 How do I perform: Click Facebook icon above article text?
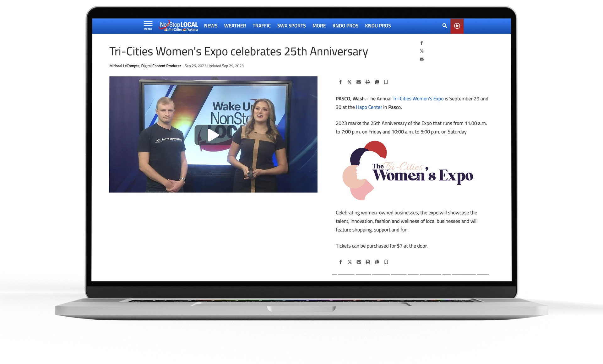tap(340, 82)
